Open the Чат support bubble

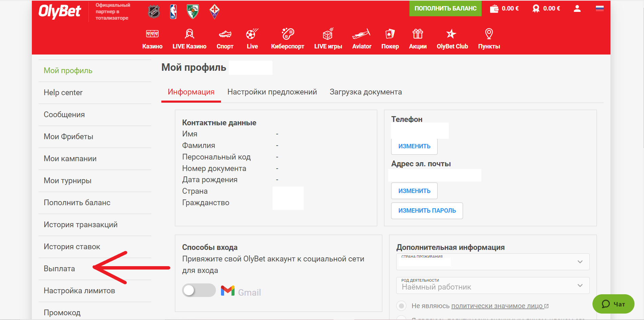tap(613, 304)
